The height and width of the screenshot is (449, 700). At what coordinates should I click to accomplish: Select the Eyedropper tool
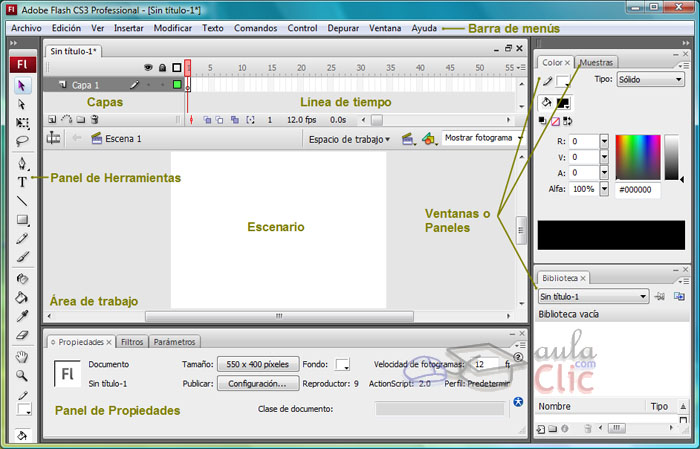(x=22, y=316)
